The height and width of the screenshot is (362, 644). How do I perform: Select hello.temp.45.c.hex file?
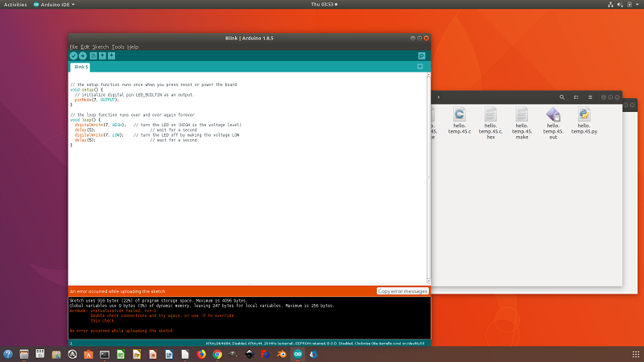(490, 123)
